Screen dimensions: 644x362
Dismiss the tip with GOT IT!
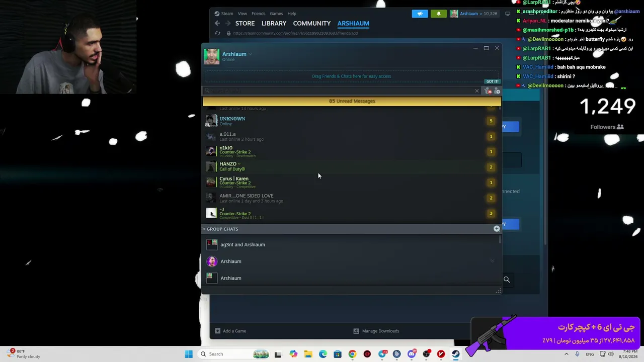tap(492, 81)
